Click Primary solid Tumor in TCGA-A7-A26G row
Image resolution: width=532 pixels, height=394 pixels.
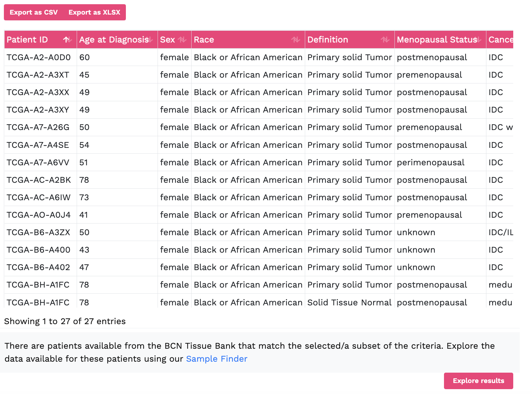point(349,127)
